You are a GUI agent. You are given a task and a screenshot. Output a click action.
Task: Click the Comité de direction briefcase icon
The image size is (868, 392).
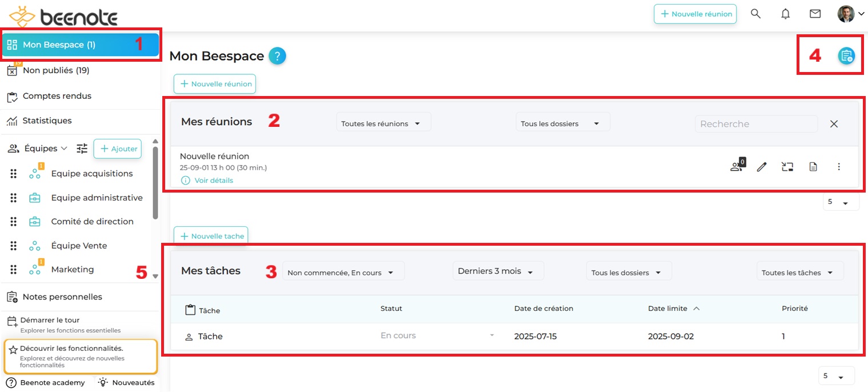(35, 222)
